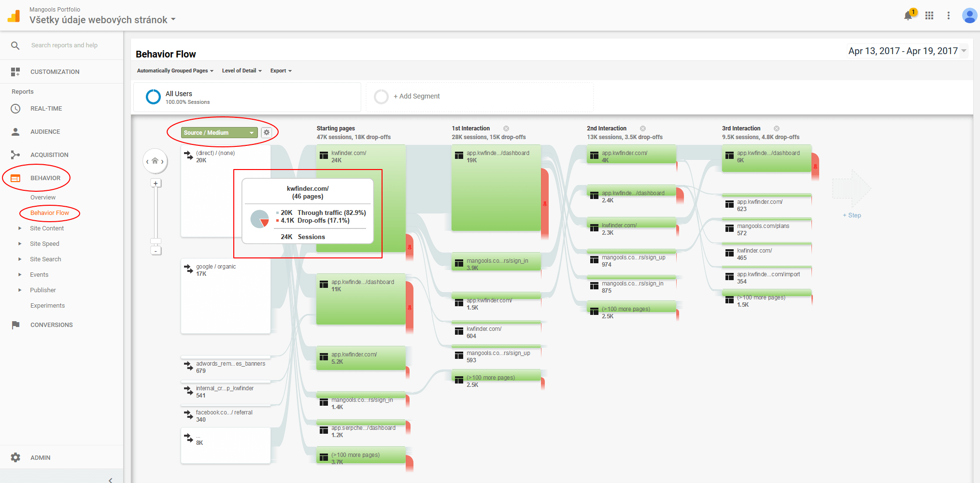980x483 pixels.
Task: Open the Admin gear in sidebar
Action: pos(16,457)
